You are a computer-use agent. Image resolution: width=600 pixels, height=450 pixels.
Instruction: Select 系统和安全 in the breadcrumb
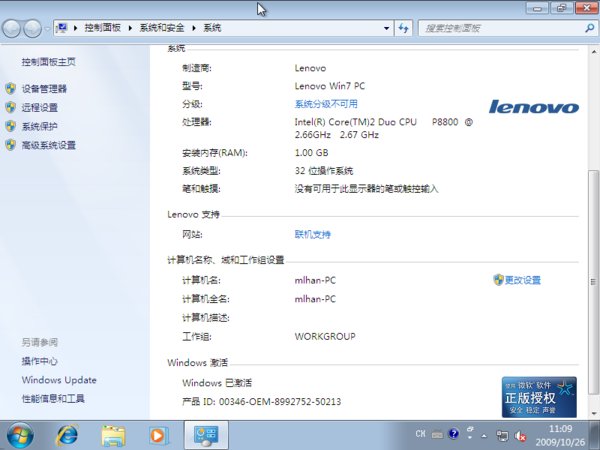pyautogui.click(x=162, y=28)
